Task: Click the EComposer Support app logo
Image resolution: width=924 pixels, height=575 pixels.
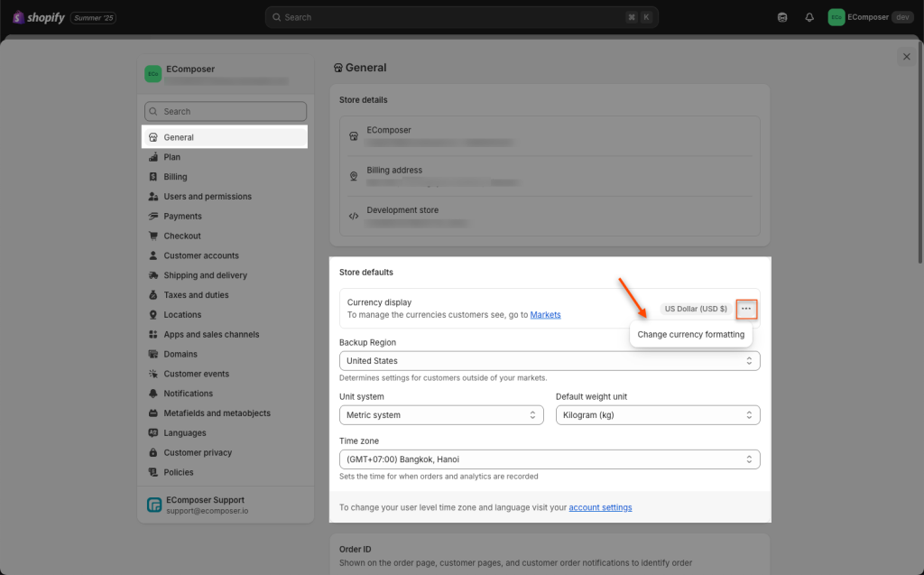Action: (x=154, y=505)
